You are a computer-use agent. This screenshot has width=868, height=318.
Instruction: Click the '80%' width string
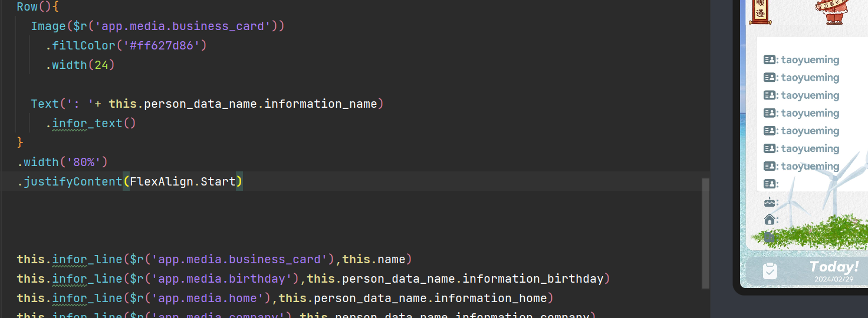(84, 162)
